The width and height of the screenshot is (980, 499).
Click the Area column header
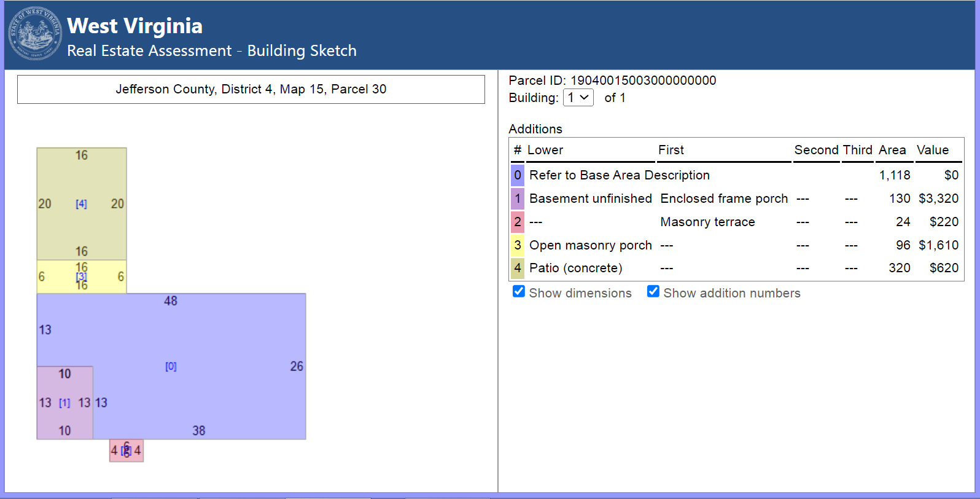892,150
